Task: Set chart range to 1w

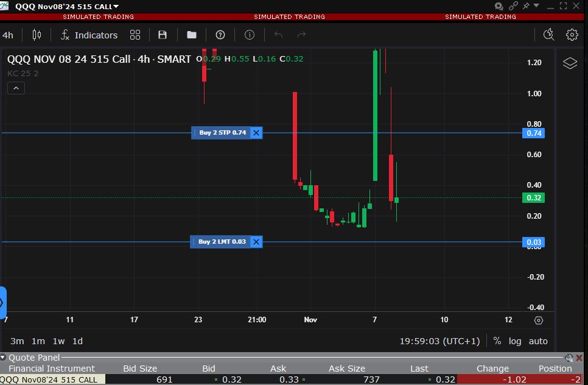Action: (x=58, y=341)
